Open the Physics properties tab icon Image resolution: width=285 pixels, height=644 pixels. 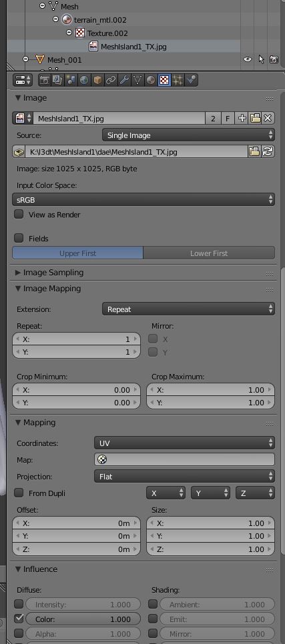(191, 80)
